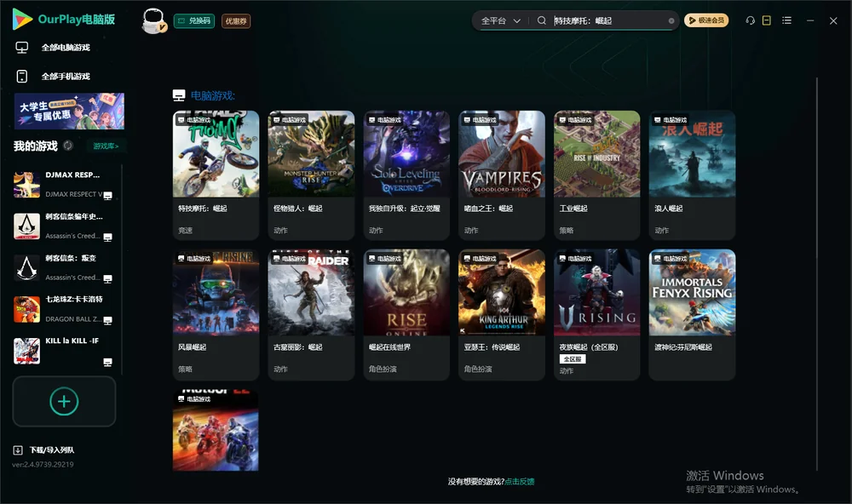The width and height of the screenshot is (852, 504).
Task: Click PC icon on DJMAX RESPECT V row
Action: (107, 196)
